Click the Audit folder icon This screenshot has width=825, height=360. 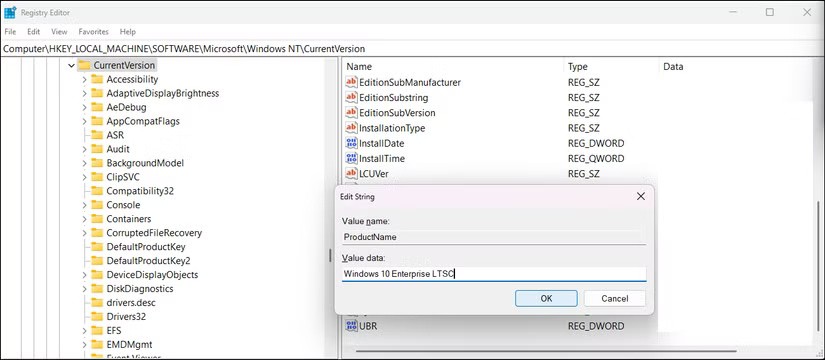[97, 149]
